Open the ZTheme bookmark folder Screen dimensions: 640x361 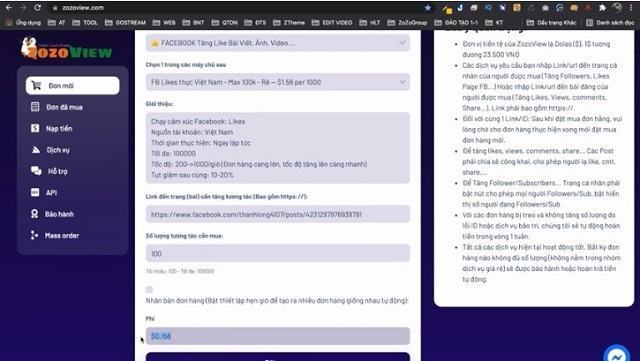[x=289, y=22]
